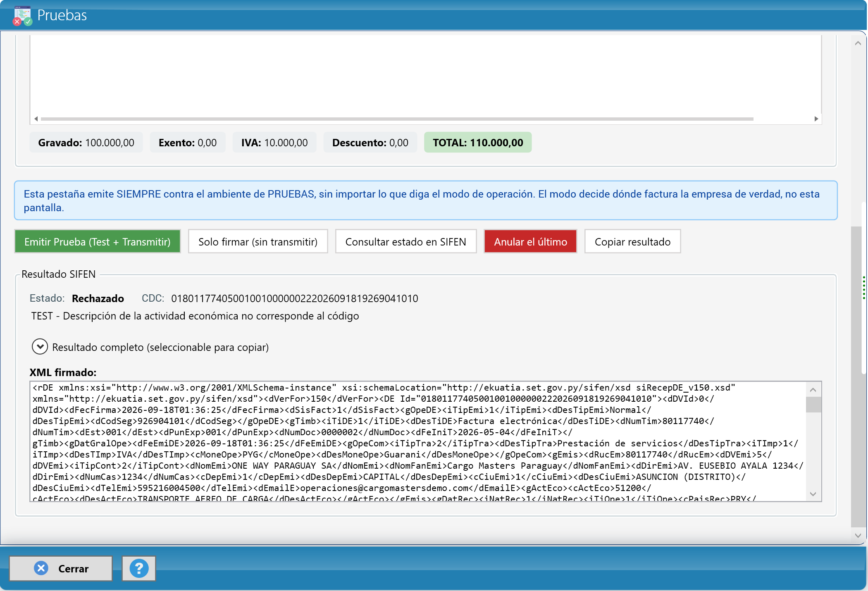Click right arrow of horizontal grid scrollbar

(816, 119)
